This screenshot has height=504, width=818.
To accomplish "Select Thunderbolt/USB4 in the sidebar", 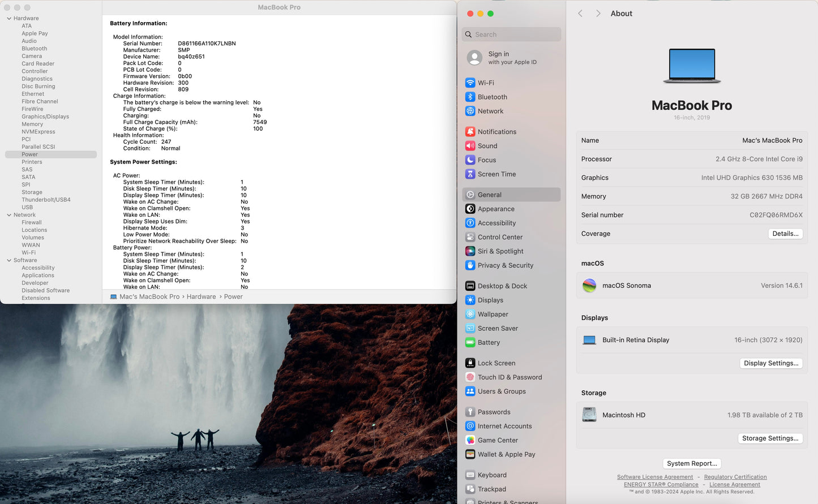I will 46,200.
